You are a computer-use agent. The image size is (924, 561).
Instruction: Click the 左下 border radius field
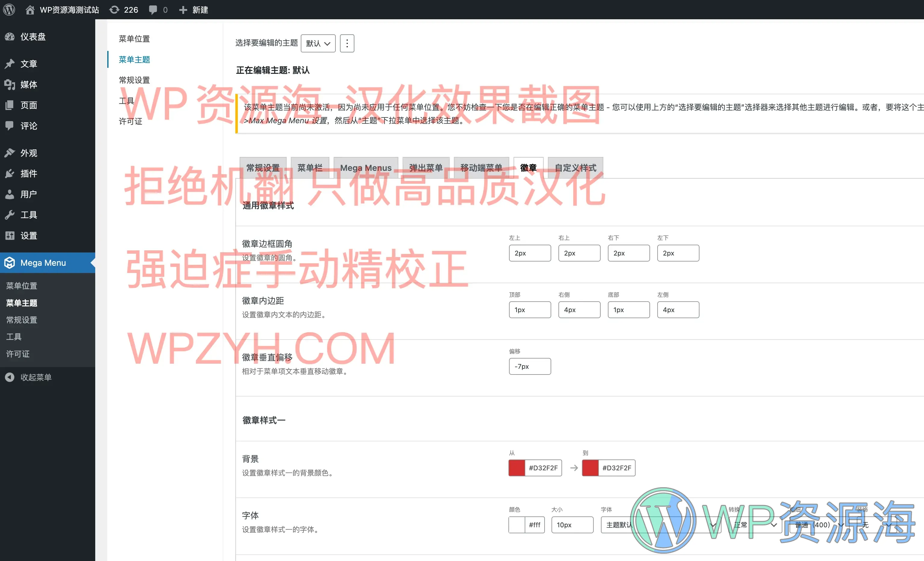click(678, 253)
